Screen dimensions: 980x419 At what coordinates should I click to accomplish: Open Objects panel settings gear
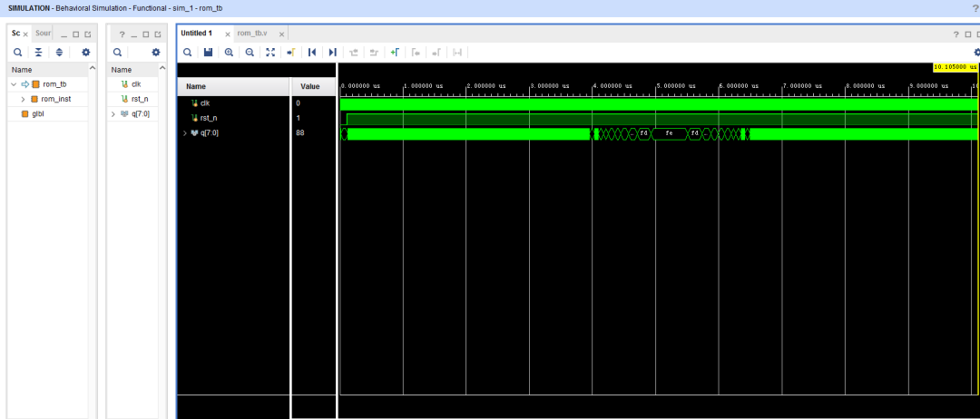click(x=156, y=53)
